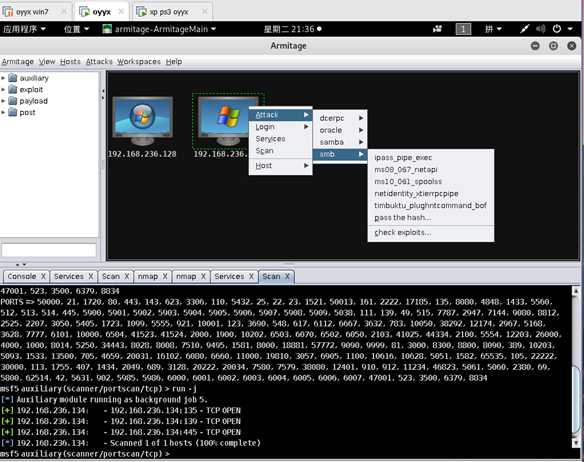Select netidentity_xtierrpcpipe exploit
Viewport: 584px width, 462px height.
click(431, 193)
